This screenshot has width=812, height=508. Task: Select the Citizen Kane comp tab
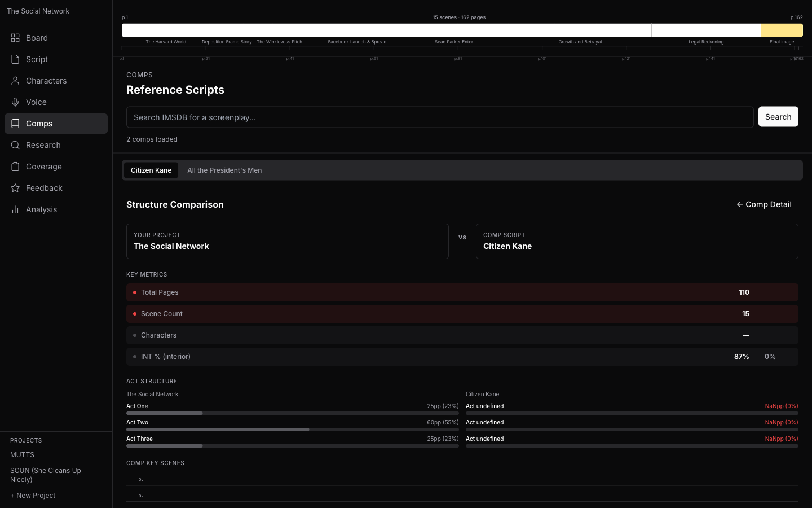(x=151, y=170)
